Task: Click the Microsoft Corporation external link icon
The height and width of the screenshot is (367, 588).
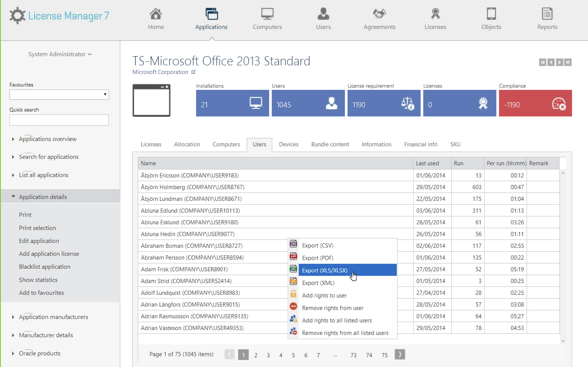Action: (193, 72)
